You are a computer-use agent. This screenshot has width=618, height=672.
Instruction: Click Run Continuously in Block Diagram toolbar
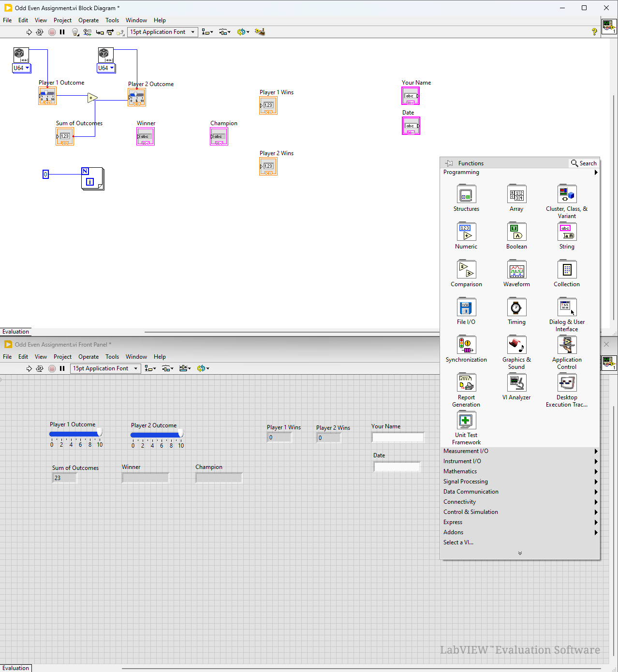tap(40, 32)
